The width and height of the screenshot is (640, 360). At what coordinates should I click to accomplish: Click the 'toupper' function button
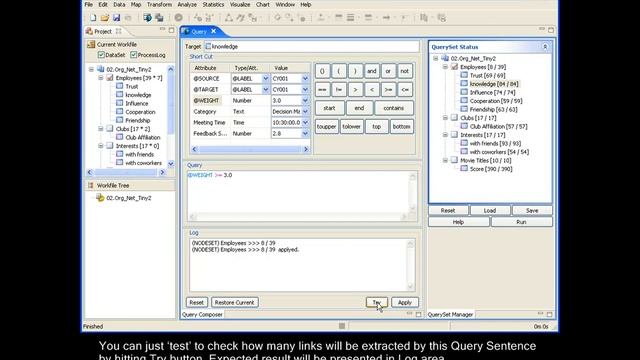[327, 127]
